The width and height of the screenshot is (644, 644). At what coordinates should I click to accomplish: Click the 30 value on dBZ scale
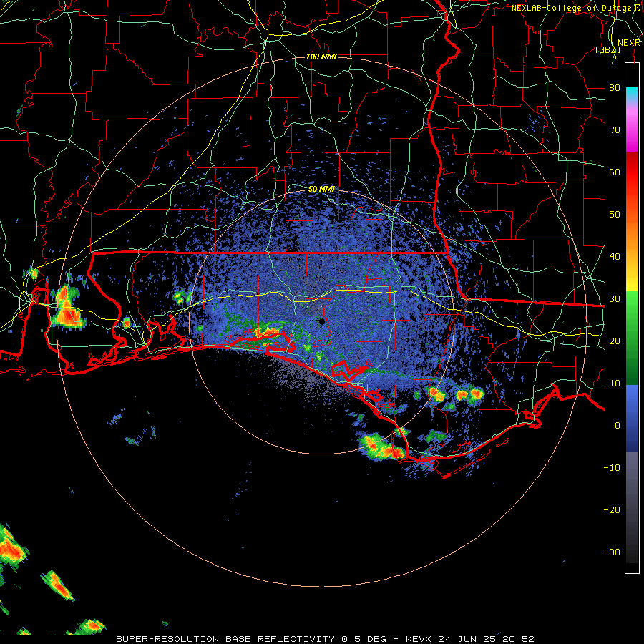615,298
